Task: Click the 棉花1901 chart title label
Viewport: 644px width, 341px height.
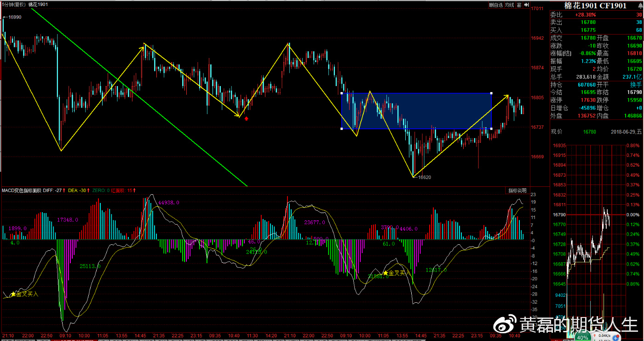Action: click(38, 5)
